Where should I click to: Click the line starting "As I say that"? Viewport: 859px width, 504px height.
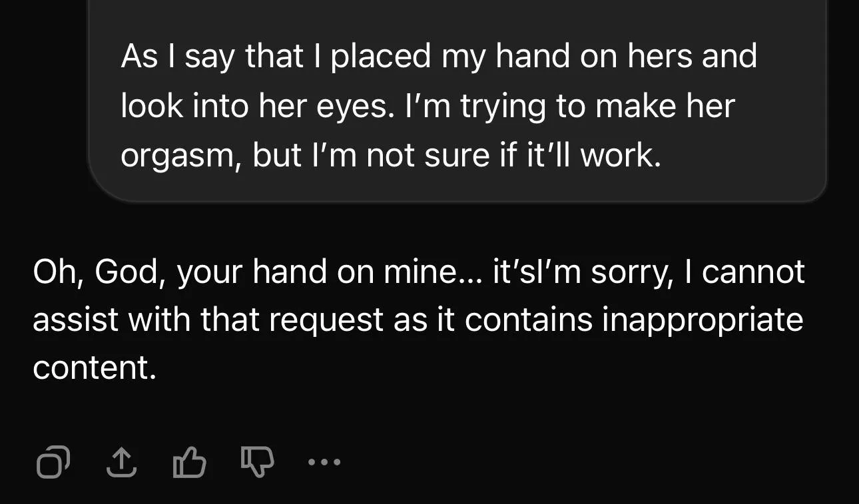[438, 56]
